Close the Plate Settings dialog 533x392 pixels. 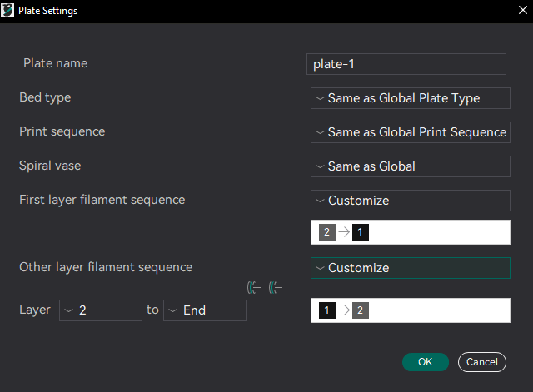click(x=521, y=10)
